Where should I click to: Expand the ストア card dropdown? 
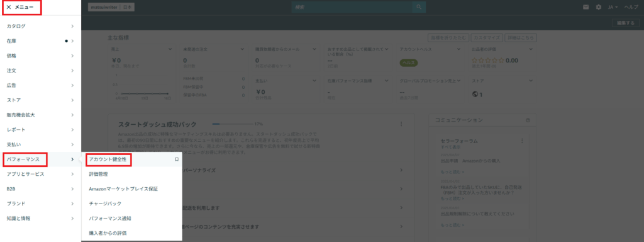(531, 81)
